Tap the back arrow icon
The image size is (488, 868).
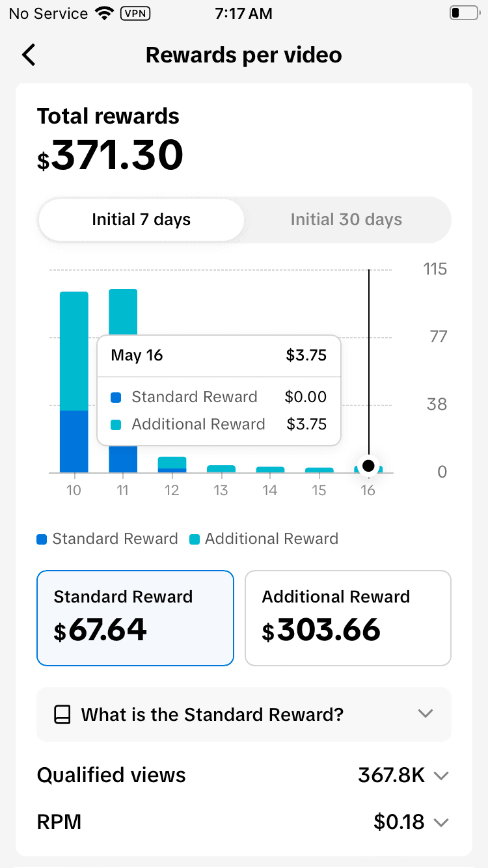click(x=29, y=55)
